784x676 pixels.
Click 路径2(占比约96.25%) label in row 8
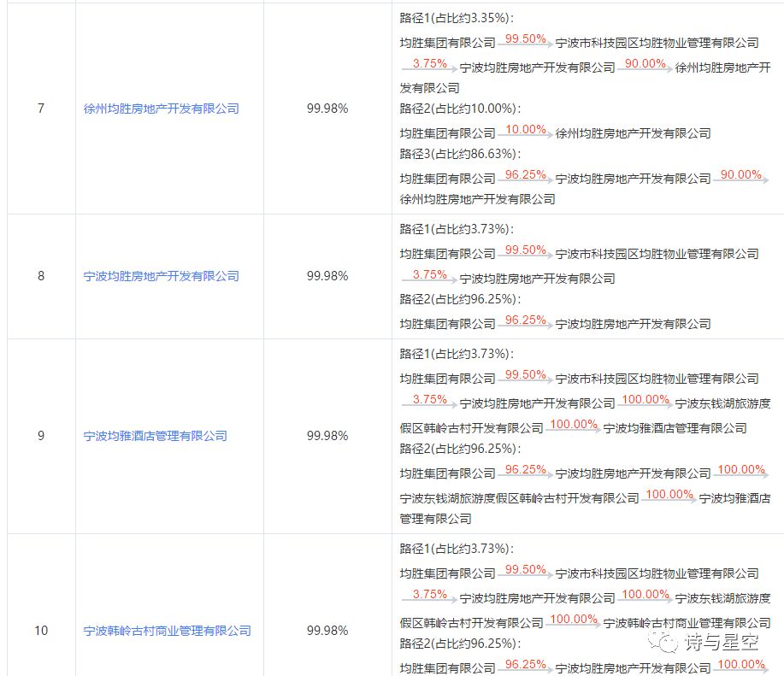460,299
